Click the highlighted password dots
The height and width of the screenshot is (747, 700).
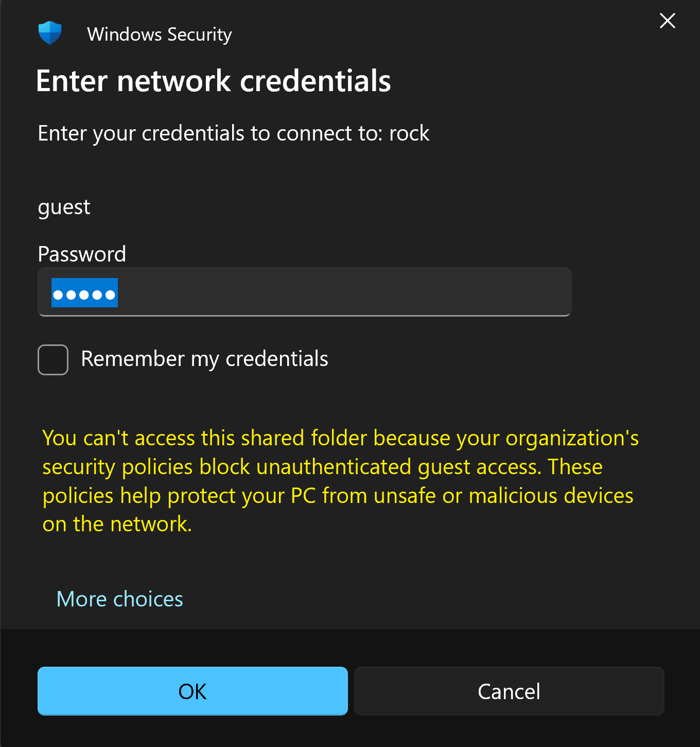[84, 293]
